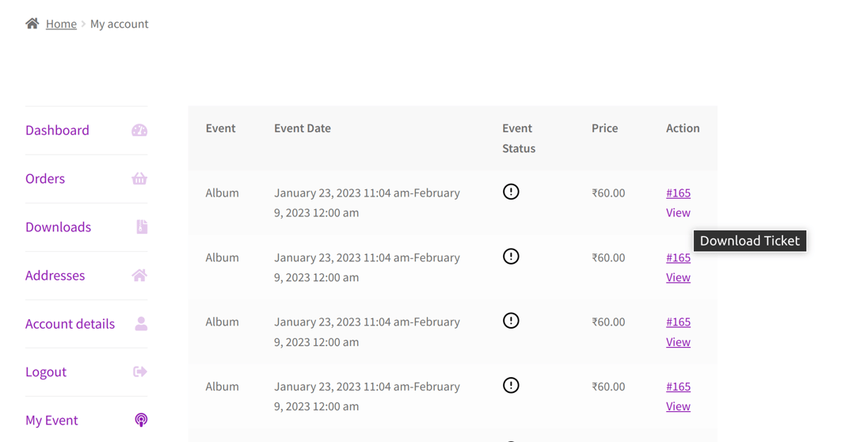The image size is (868, 442).
Task: Open order #165 in the first row
Action: (x=678, y=192)
